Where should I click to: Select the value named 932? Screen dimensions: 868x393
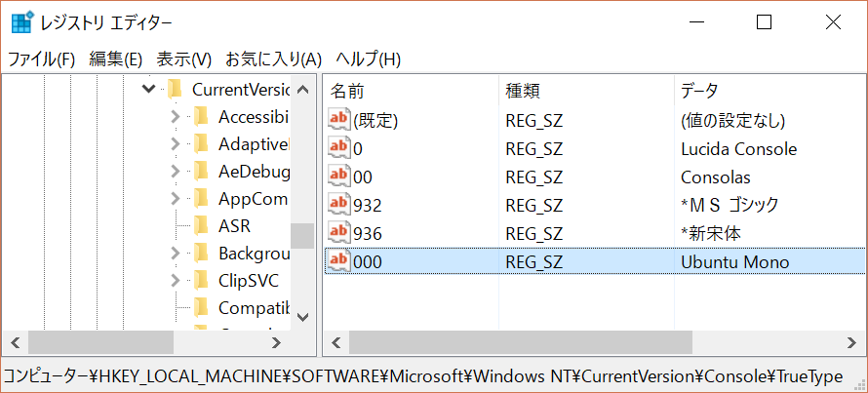tap(368, 206)
